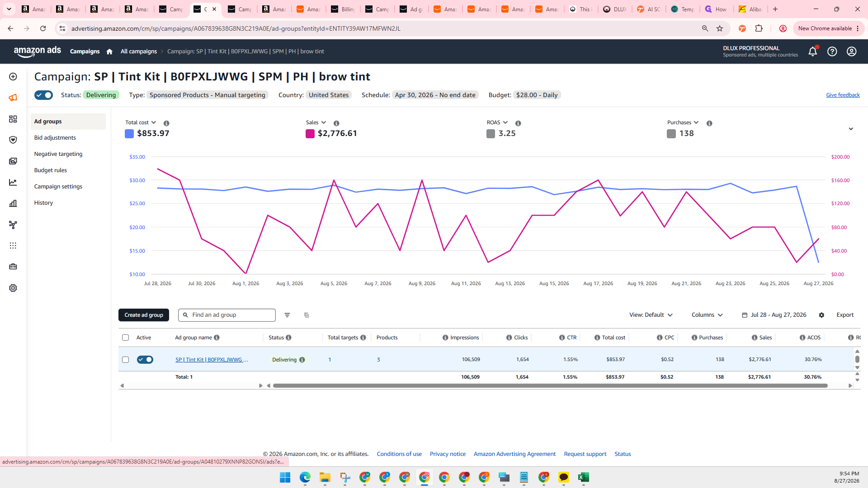Click the Total targets value 1 in row
Viewport: 868px width, 488px height.
pos(330,360)
